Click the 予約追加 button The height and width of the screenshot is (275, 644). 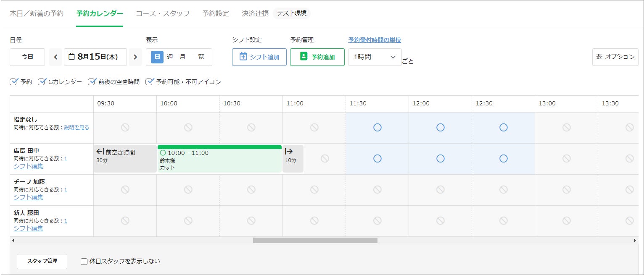(317, 57)
